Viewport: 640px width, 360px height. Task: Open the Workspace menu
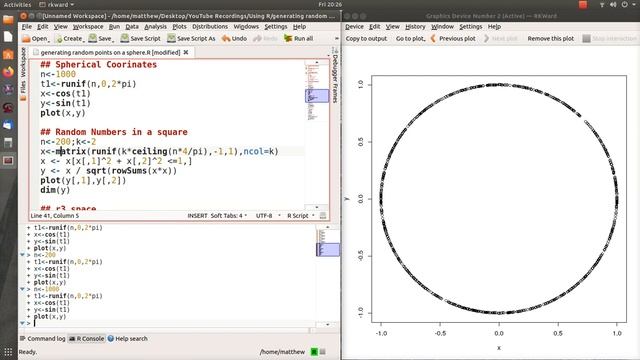coord(88,27)
